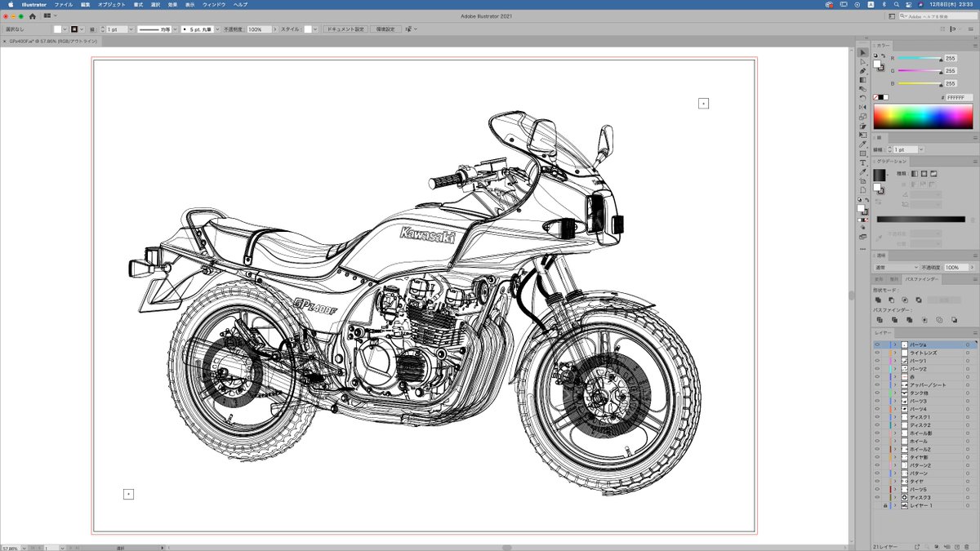This screenshot has width=980, height=551.
Task: Select the Selection (black arrow) tool
Action: (x=862, y=52)
